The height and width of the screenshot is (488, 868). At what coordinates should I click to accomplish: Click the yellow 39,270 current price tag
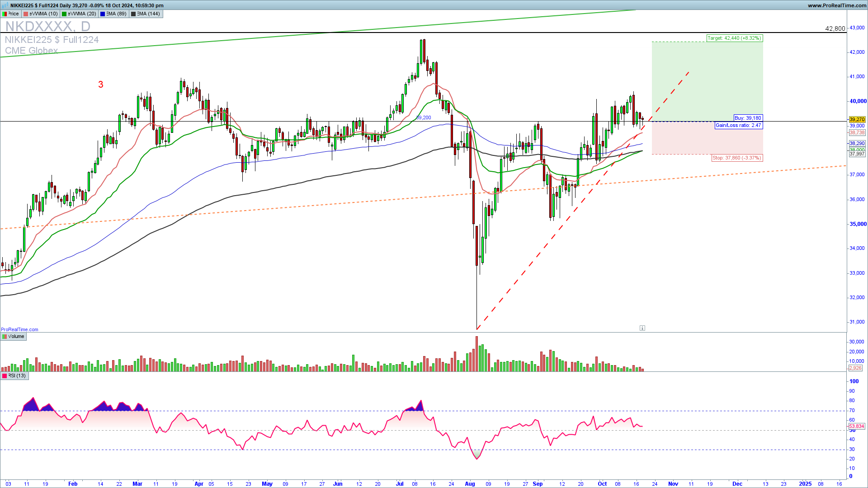pyautogui.click(x=857, y=120)
